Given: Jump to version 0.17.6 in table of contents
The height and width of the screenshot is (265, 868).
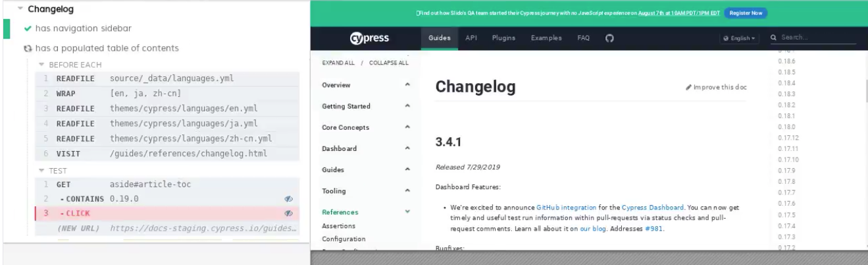Looking at the screenshot, I should click(786, 203).
